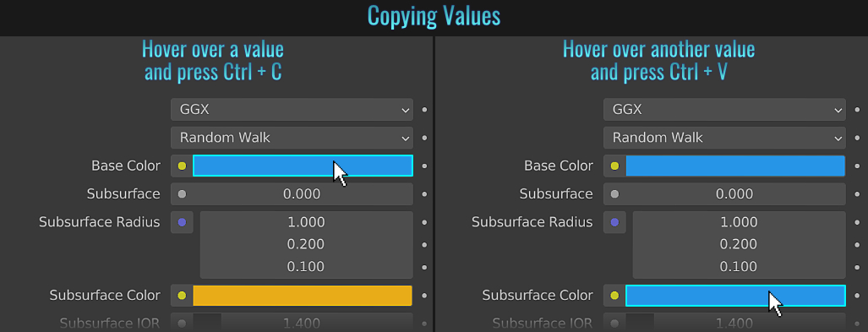
Task: Toggle animate dot beside right Random Walk dropdown
Action: 858,138
